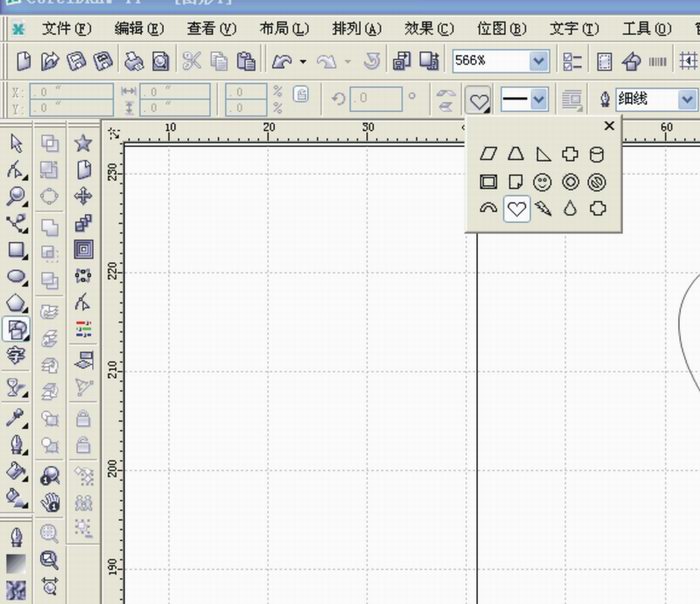
Task: Select the Pick arrow tool
Action: (16, 143)
